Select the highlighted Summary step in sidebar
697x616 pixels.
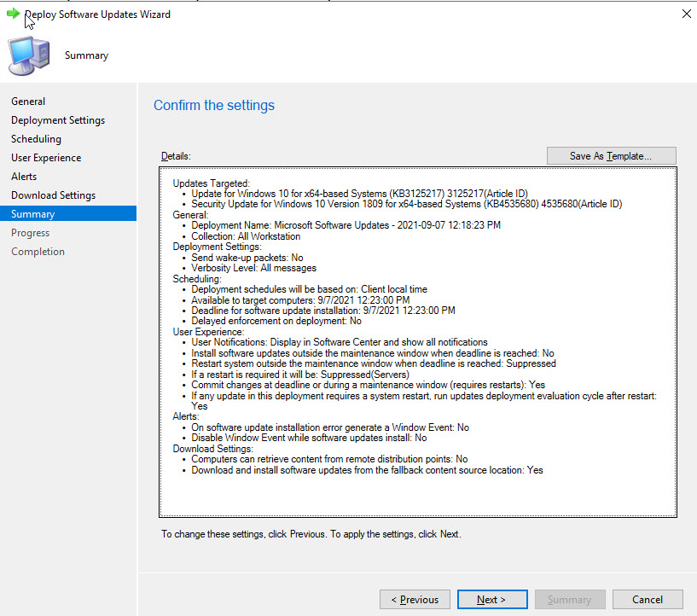pos(32,214)
